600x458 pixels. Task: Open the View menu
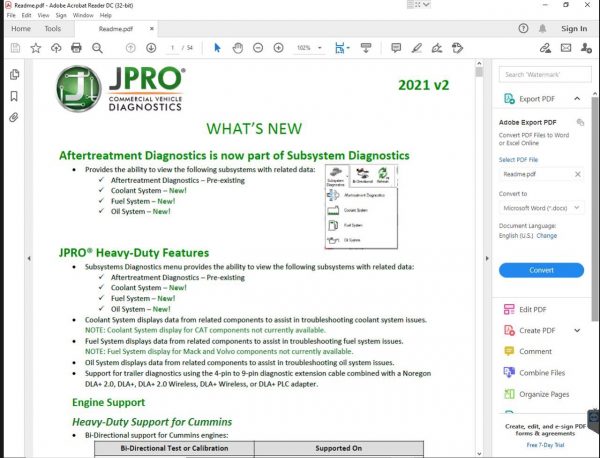[x=43, y=15]
